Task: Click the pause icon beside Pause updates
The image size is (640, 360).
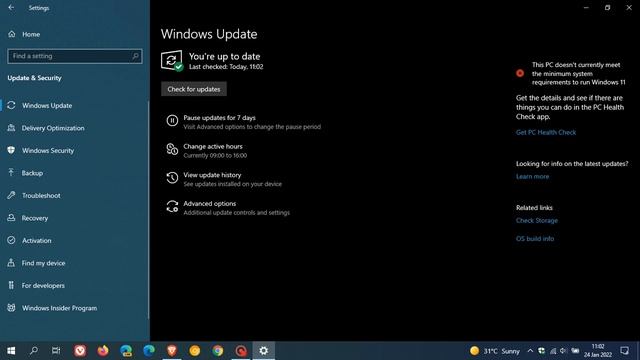Action: pos(172,120)
